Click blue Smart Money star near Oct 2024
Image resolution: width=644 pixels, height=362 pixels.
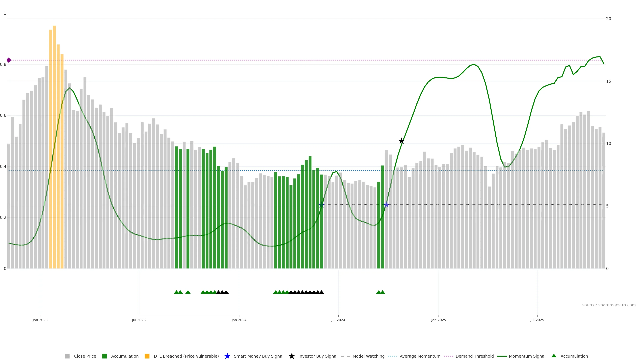click(x=387, y=205)
